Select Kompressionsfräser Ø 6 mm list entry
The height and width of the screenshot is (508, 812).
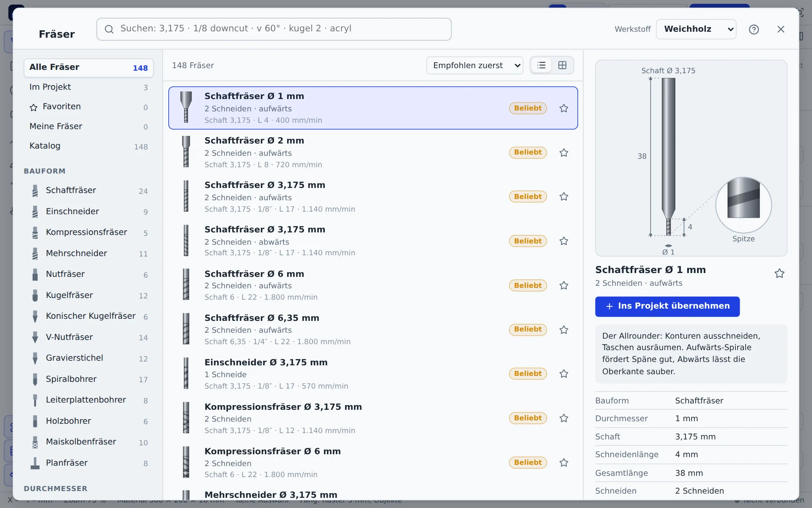[373, 463]
